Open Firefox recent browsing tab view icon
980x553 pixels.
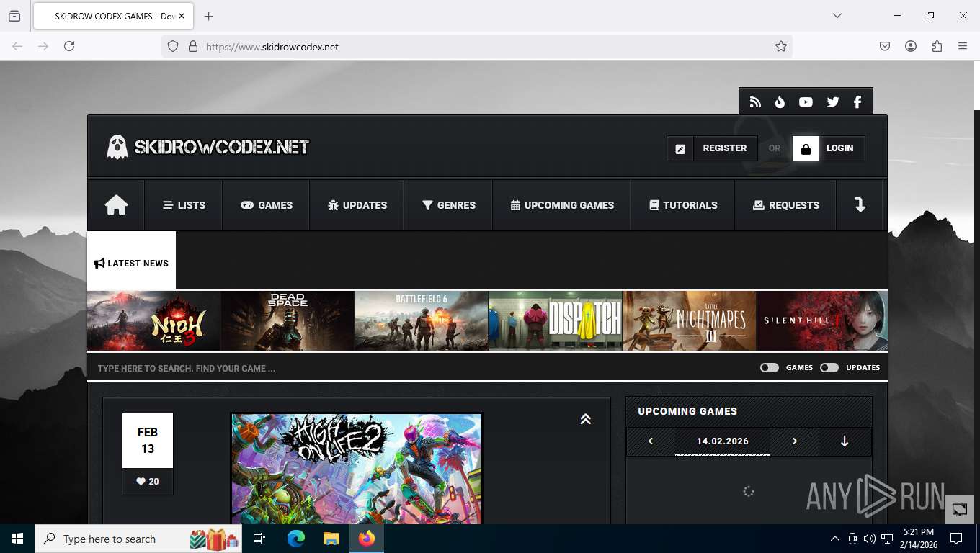pos(14,16)
